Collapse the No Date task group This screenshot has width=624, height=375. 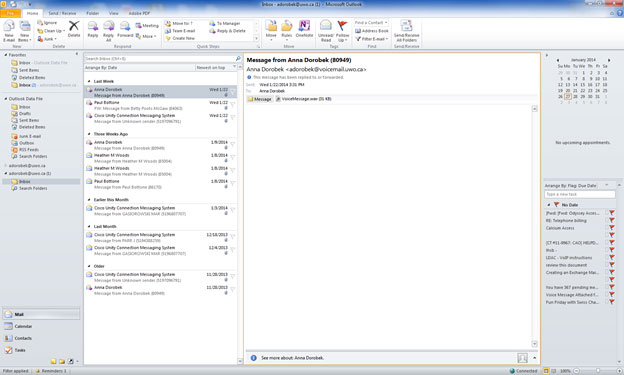(549, 205)
